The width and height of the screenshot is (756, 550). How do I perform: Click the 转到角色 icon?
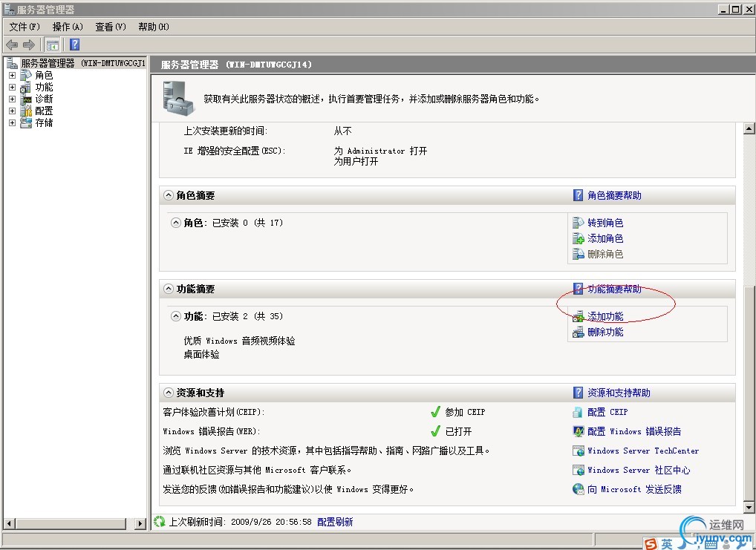(578, 223)
